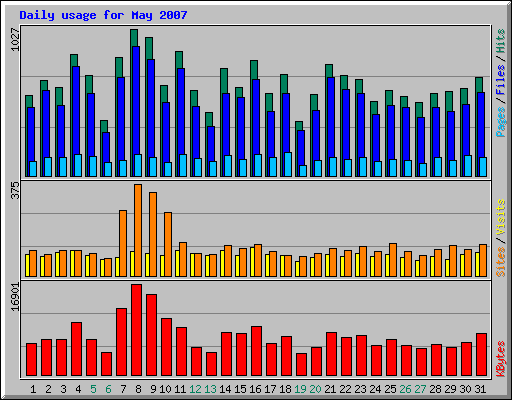
Task: Click day 31 on the x-axis
Action: pos(480,389)
